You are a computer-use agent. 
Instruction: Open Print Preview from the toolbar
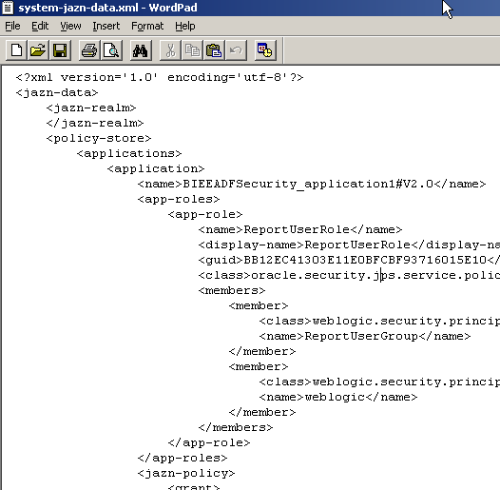pyautogui.click(x=111, y=51)
